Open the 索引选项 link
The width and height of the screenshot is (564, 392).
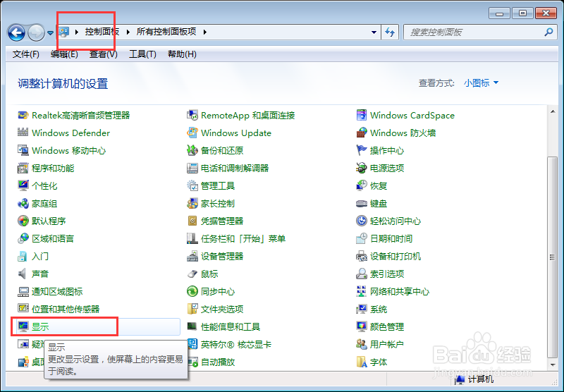387,274
